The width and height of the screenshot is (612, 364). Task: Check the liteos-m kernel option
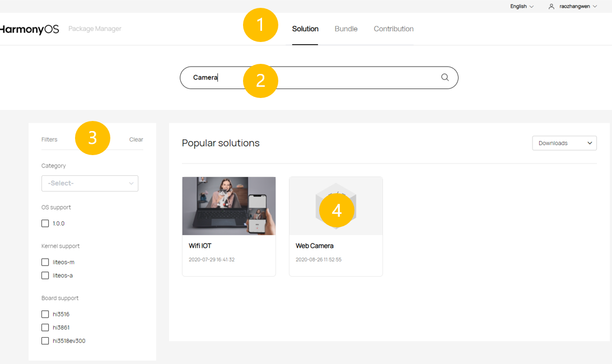(45, 262)
